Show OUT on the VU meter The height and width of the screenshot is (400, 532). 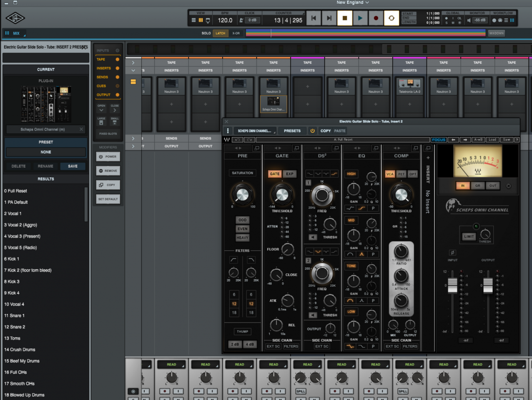coord(493,186)
